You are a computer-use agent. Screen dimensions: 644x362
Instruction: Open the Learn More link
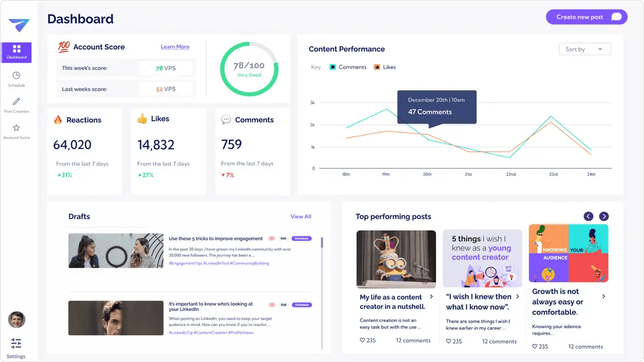pyautogui.click(x=175, y=47)
